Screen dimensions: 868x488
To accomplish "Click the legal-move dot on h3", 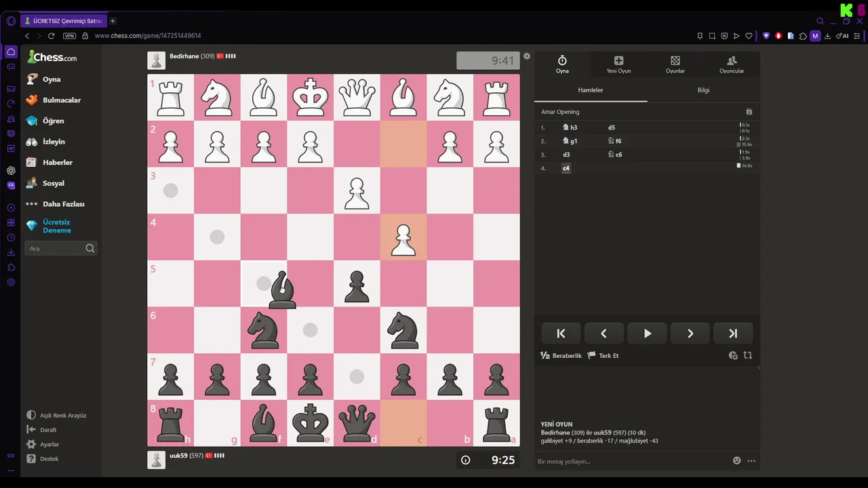I will (x=171, y=191).
